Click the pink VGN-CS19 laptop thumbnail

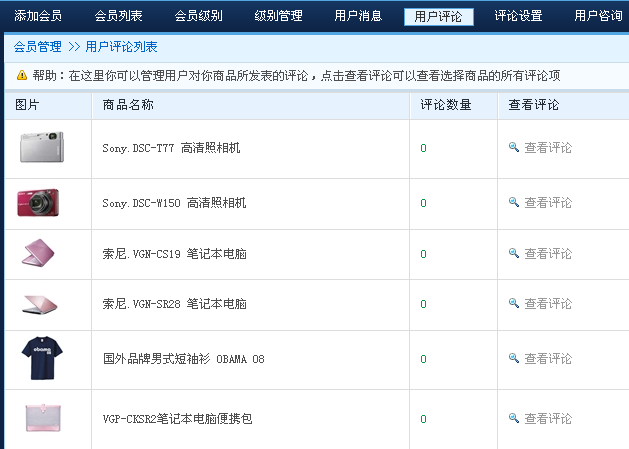tap(38, 253)
